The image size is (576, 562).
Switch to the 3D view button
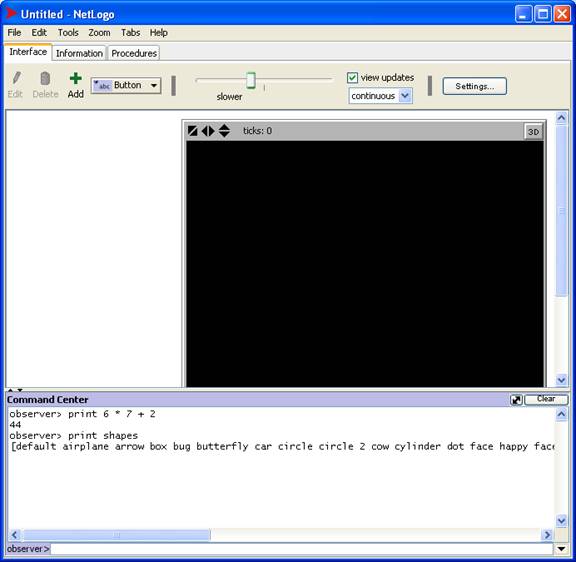coord(533,132)
